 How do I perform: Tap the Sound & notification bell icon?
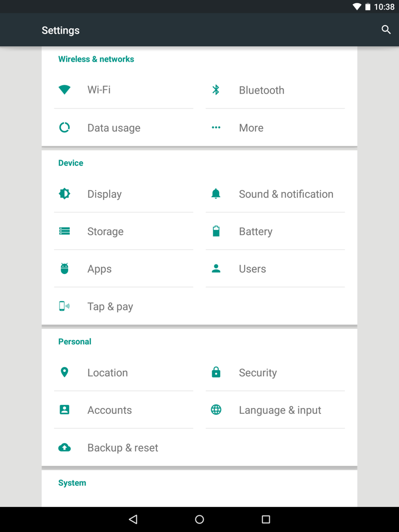216,194
